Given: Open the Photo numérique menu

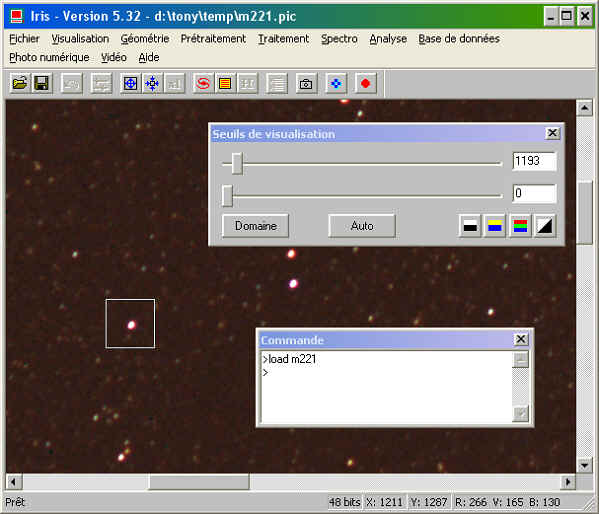Looking at the screenshot, I should (x=49, y=57).
